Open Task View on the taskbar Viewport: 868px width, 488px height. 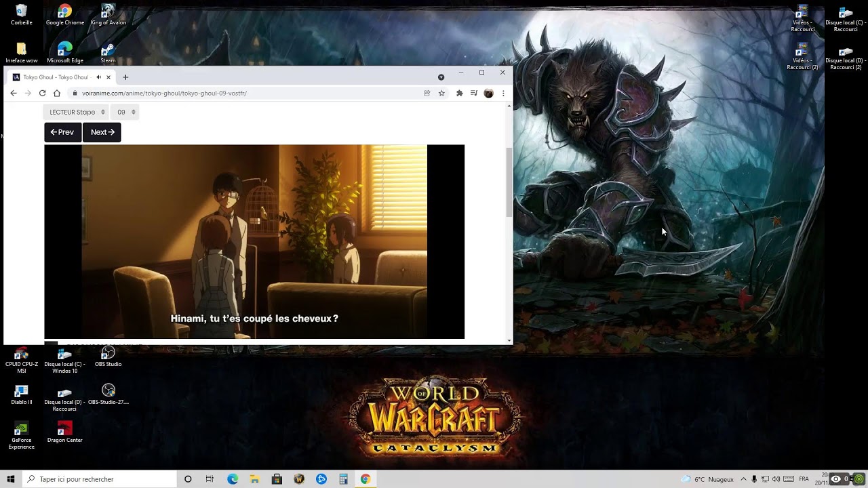pyautogui.click(x=210, y=479)
